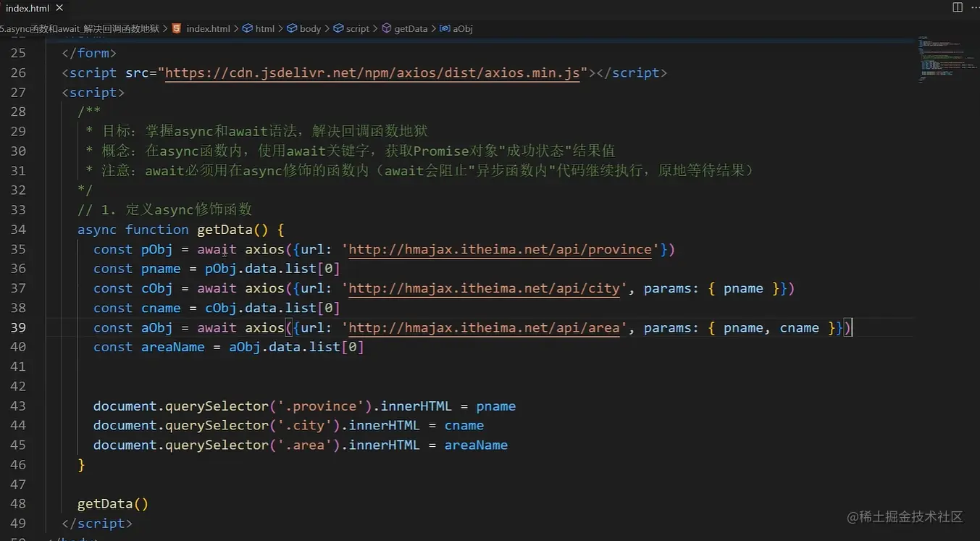This screenshot has width=980, height=541.
Task: Click 'areaName' declared on line 40
Action: pyautogui.click(x=173, y=347)
